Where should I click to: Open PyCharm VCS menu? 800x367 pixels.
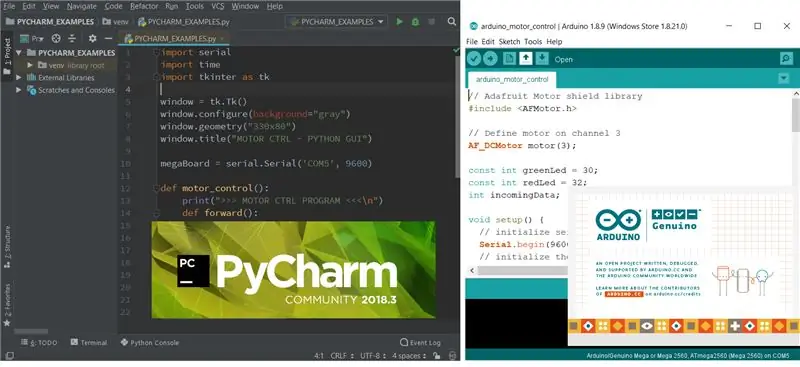click(217, 6)
